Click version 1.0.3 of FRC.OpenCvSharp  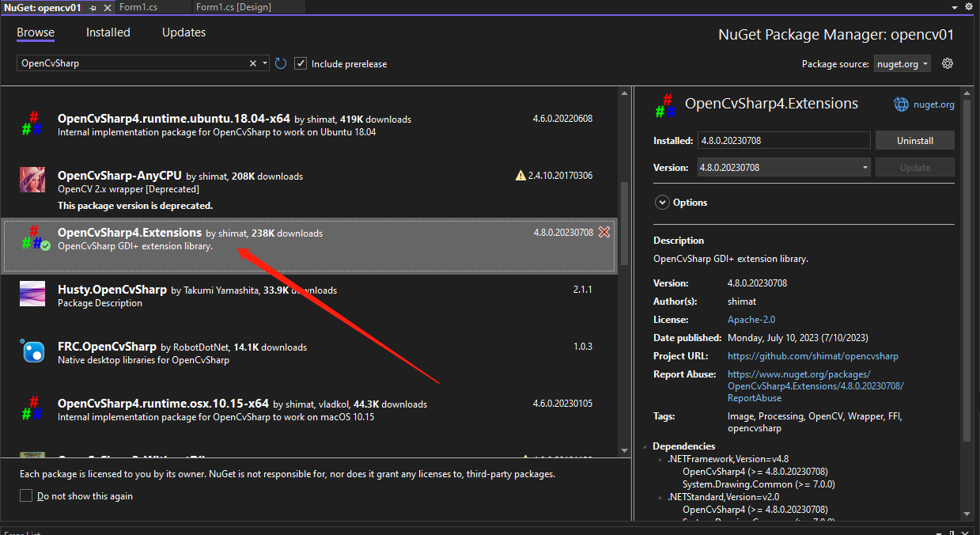pos(583,347)
